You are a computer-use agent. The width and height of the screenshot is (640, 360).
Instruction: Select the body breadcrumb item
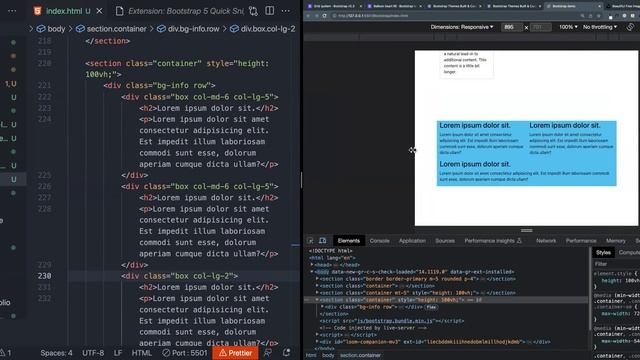(51, 29)
